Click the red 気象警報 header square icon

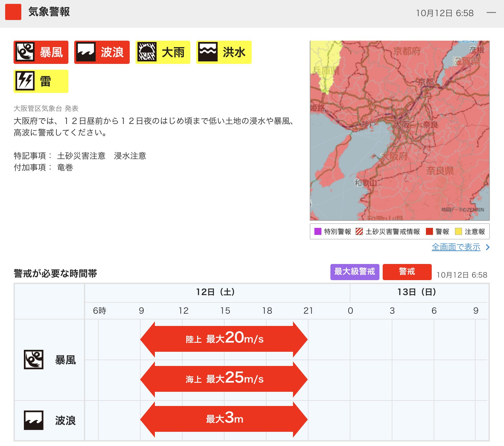[13, 12]
